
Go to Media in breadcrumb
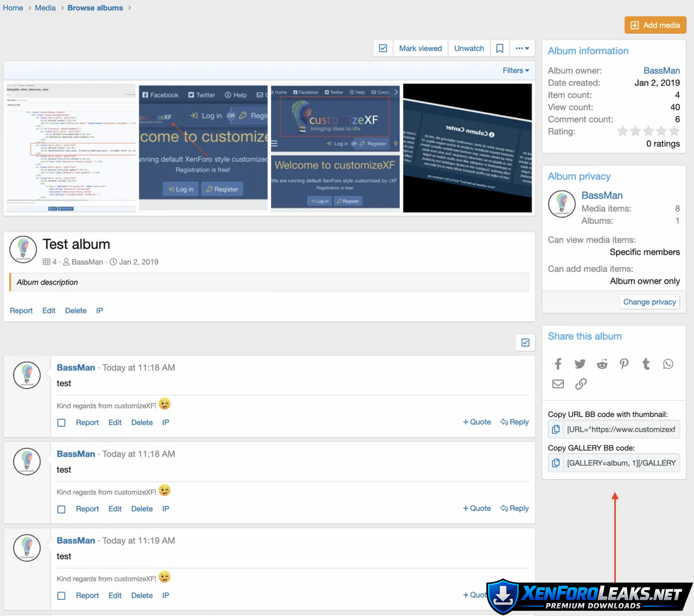[x=45, y=8]
